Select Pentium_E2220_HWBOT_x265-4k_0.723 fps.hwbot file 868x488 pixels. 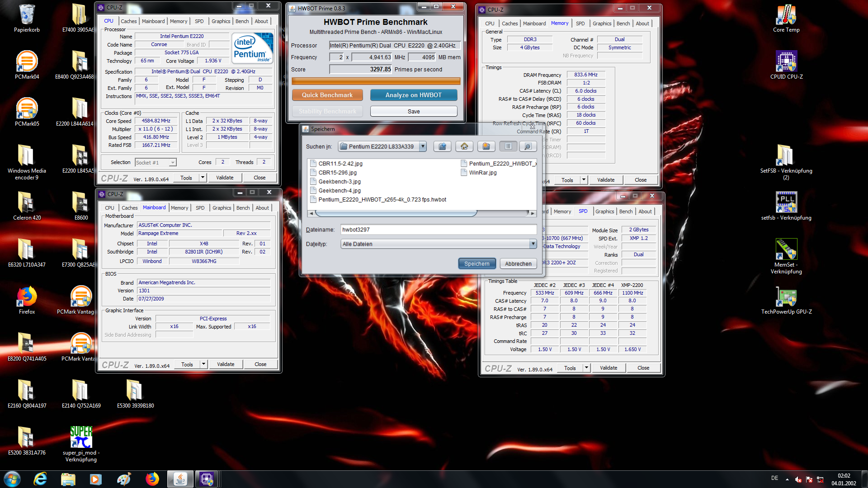[x=378, y=200]
